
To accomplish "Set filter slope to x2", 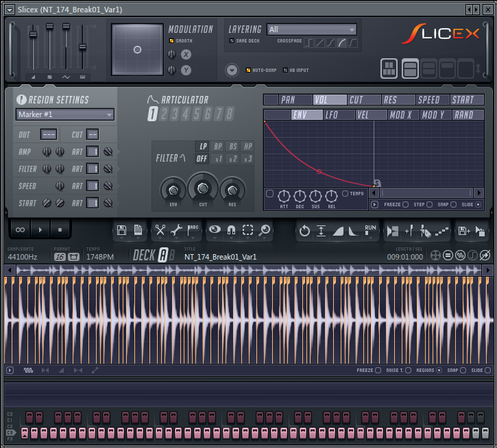I will (x=233, y=159).
